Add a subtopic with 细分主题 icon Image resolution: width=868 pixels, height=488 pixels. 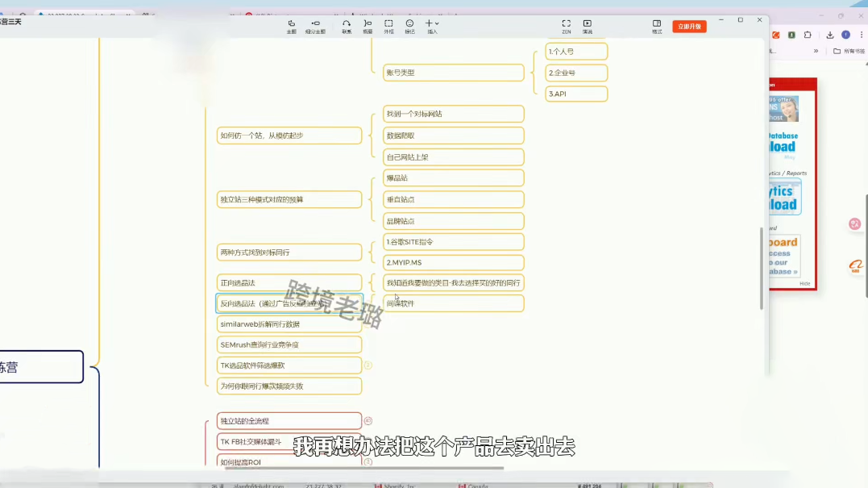click(x=315, y=26)
